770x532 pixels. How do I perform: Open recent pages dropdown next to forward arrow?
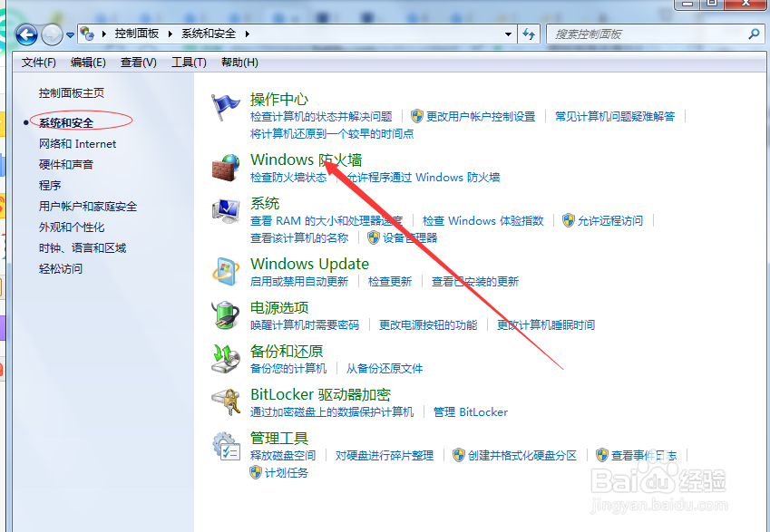pos(70,34)
